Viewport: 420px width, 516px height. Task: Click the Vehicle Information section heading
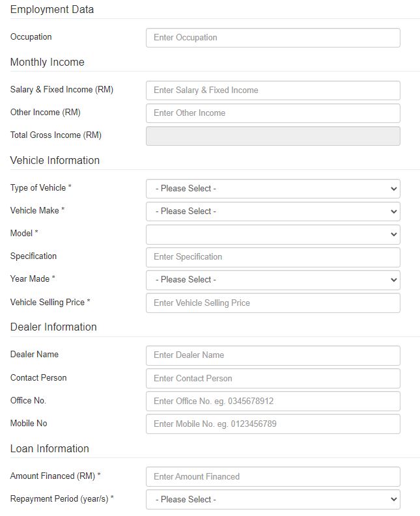(55, 161)
